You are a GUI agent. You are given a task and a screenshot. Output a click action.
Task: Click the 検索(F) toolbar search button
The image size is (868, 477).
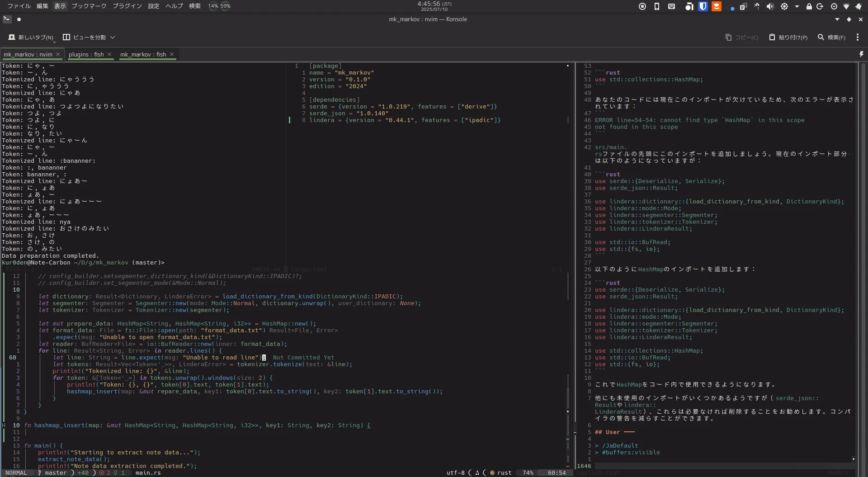tap(831, 37)
